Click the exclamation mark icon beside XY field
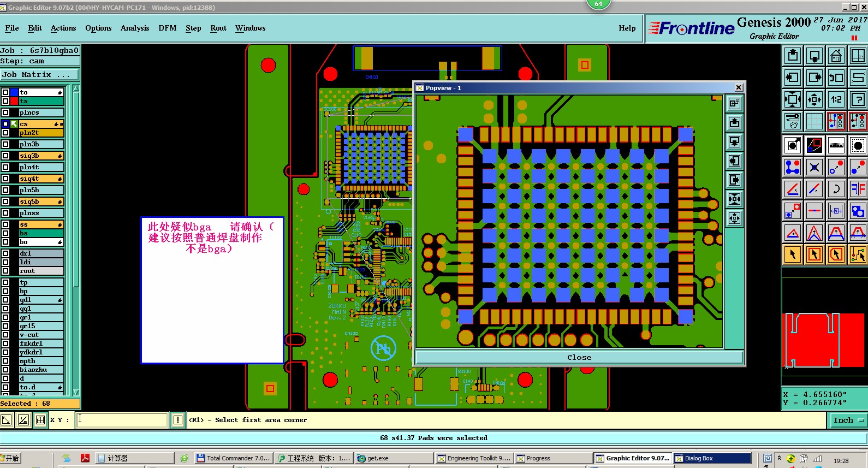 point(178,420)
